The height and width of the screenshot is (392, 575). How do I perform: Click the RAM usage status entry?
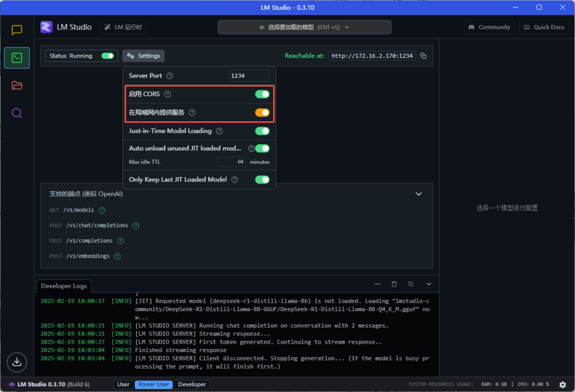click(x=494, y=385)
